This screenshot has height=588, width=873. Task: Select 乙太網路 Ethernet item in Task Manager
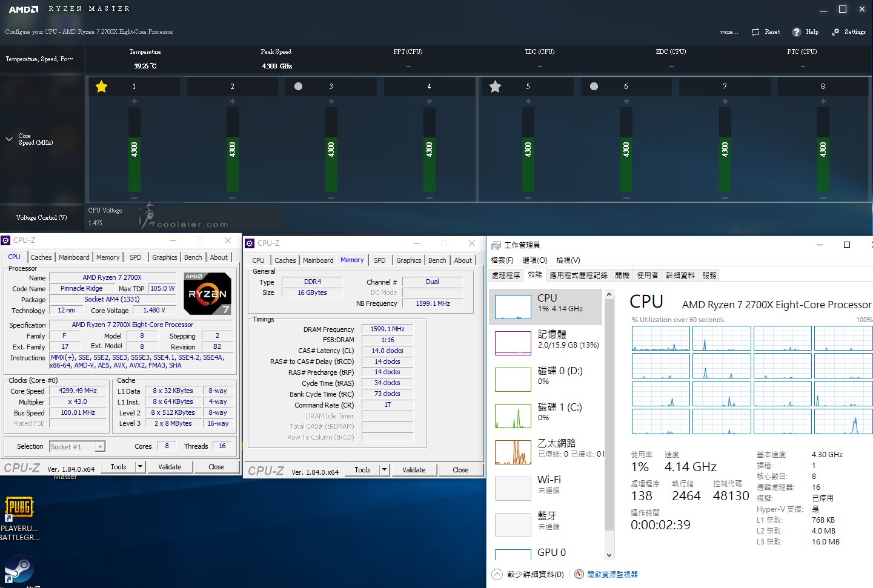coord(546,452)
